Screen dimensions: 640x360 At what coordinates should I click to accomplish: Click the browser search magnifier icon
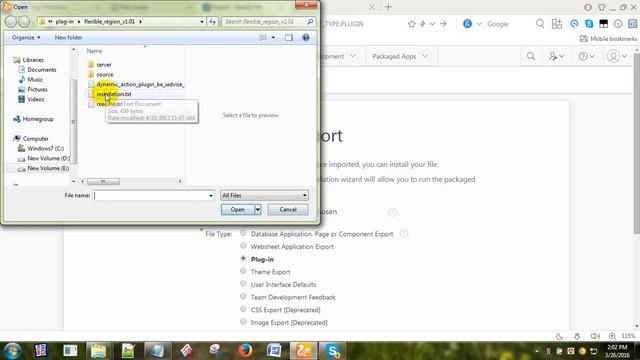[x=540, y=24]
